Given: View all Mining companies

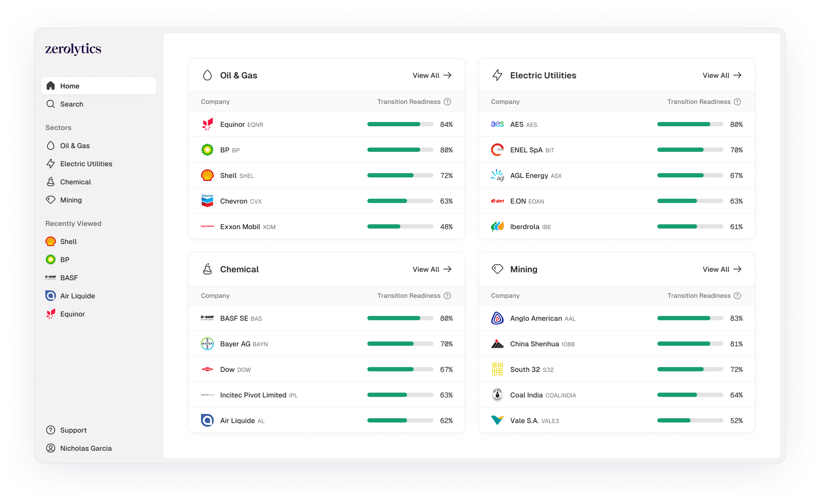Looking at the screenshot, I should 722,269.
